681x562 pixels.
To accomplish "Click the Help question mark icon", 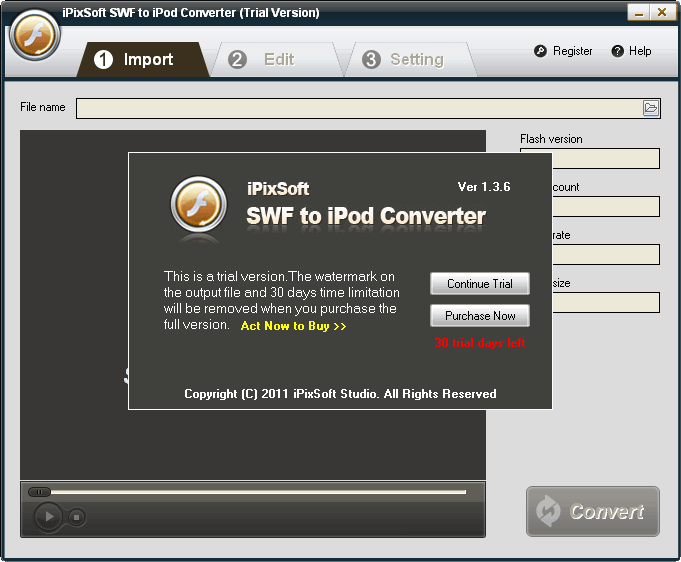I will 617,51.
